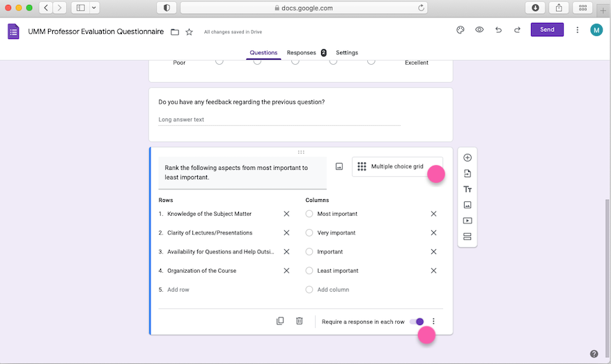
Task: Open the customize theme palette icon
Action: 460,30
